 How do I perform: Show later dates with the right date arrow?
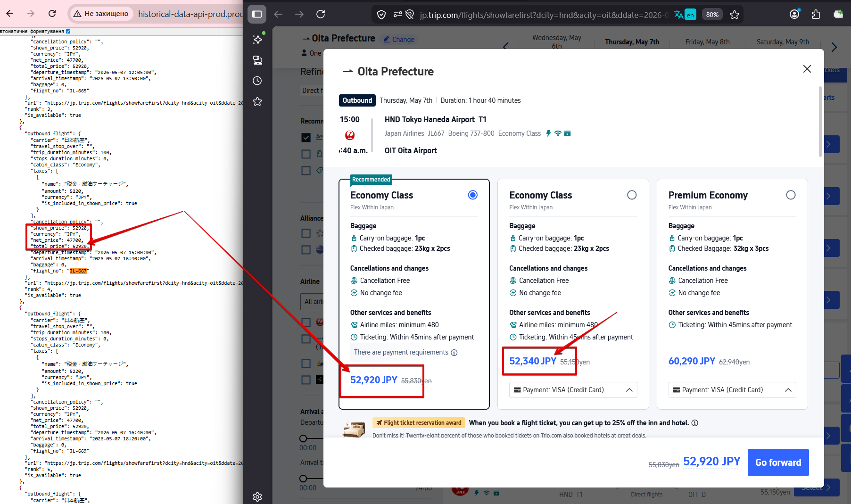point(834,47)
